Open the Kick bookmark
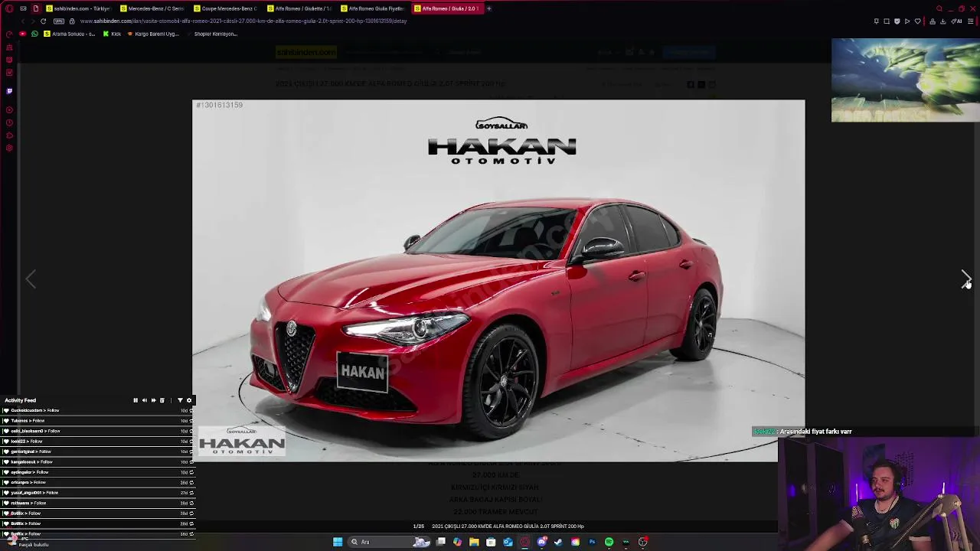Screen dimensions: 980x551 pos(113,34)
